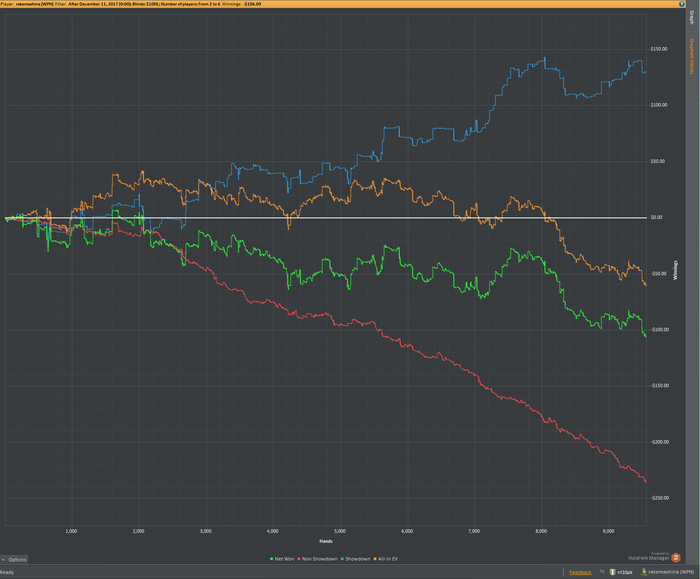This screenshot has width=700, height=579.
Task: Click the $150.00 axis label
Action: (659, 49)
